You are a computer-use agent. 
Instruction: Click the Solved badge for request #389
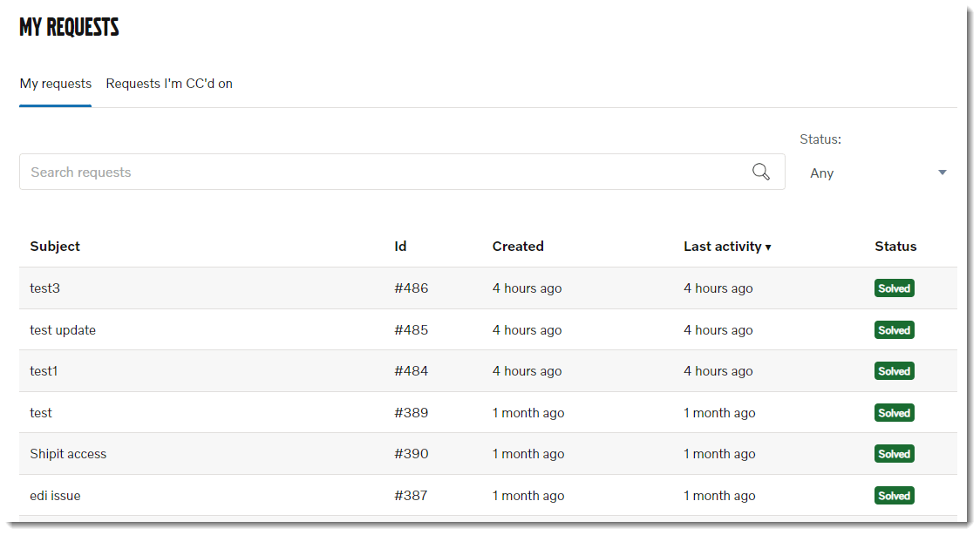[x=894, y=413]
